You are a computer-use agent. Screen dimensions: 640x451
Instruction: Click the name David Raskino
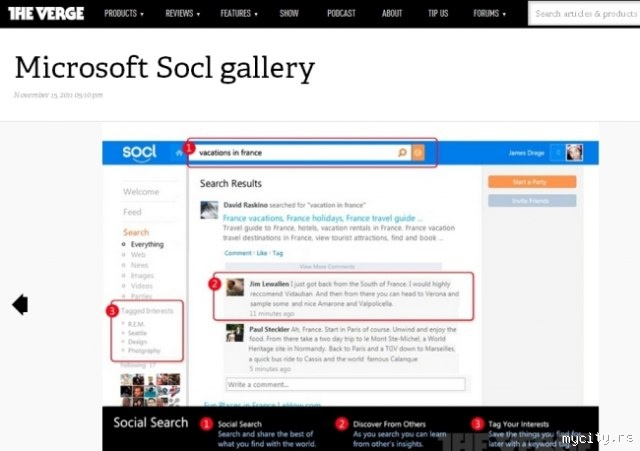click(246, 205)
